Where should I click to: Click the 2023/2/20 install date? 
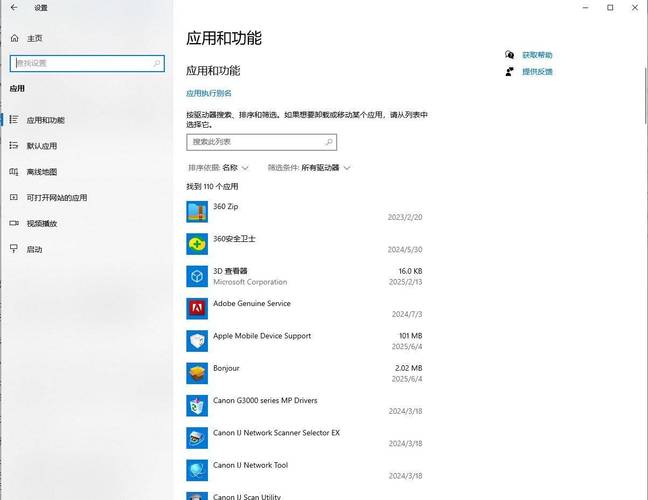pos(405,217)
